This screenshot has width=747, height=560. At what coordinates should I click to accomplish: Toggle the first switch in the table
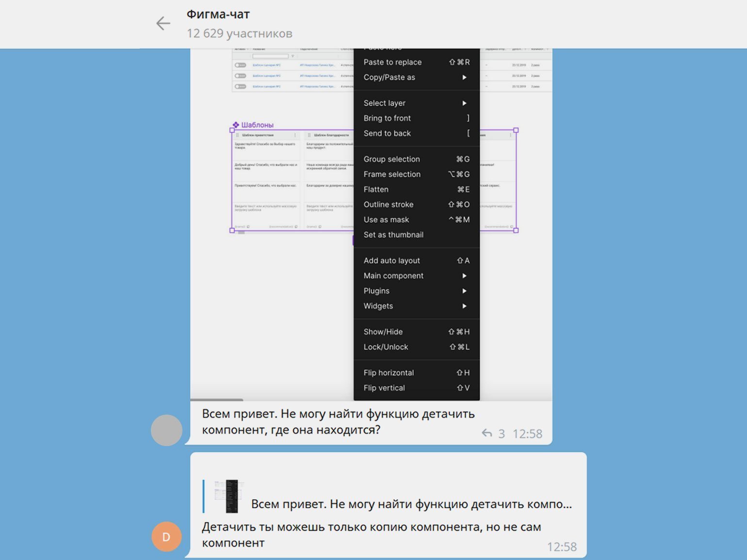tap(240, 65)
